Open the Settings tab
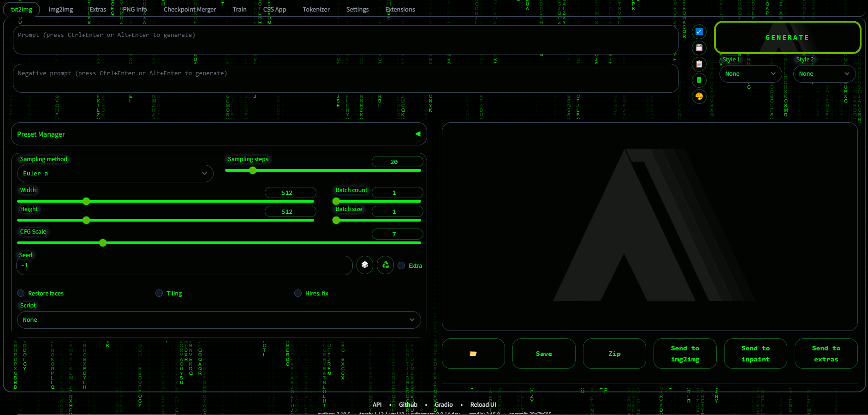 pyautogui.click(x=357, y=9)
